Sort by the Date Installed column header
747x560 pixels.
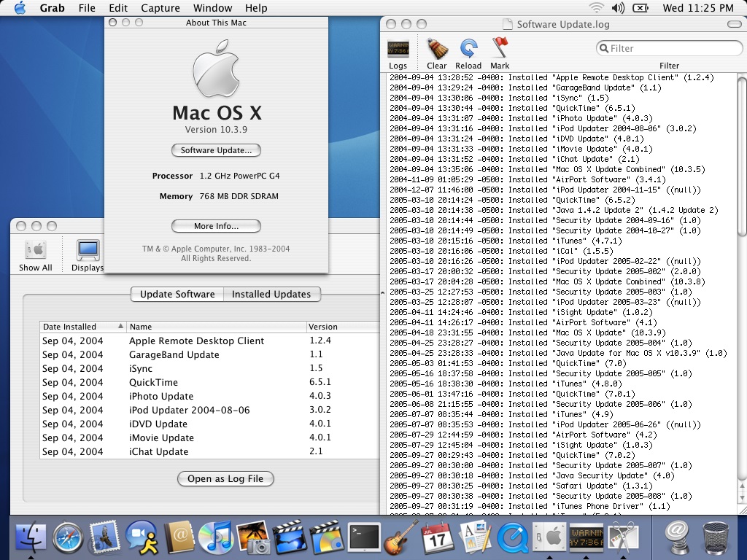82,327
